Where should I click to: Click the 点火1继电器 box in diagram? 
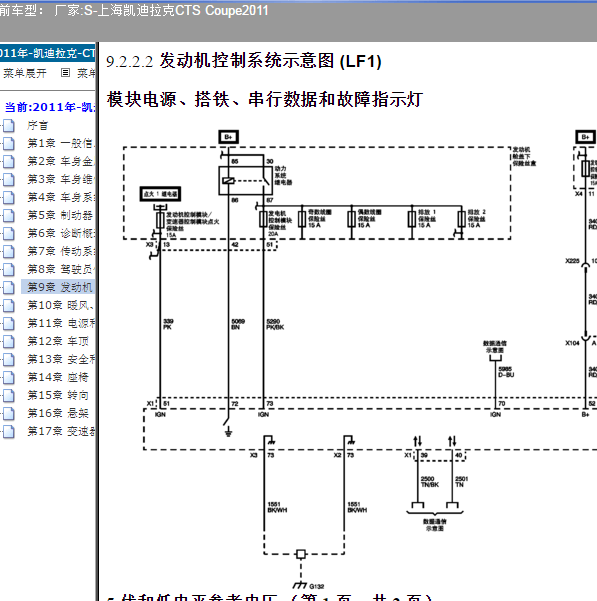(x=160, y=194)
